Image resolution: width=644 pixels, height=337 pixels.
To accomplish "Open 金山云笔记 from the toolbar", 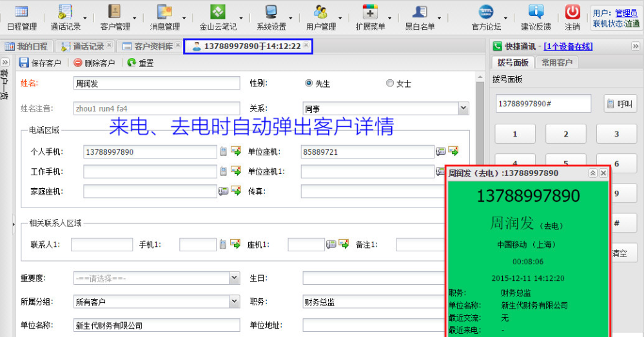I will [x=218, y=12].
